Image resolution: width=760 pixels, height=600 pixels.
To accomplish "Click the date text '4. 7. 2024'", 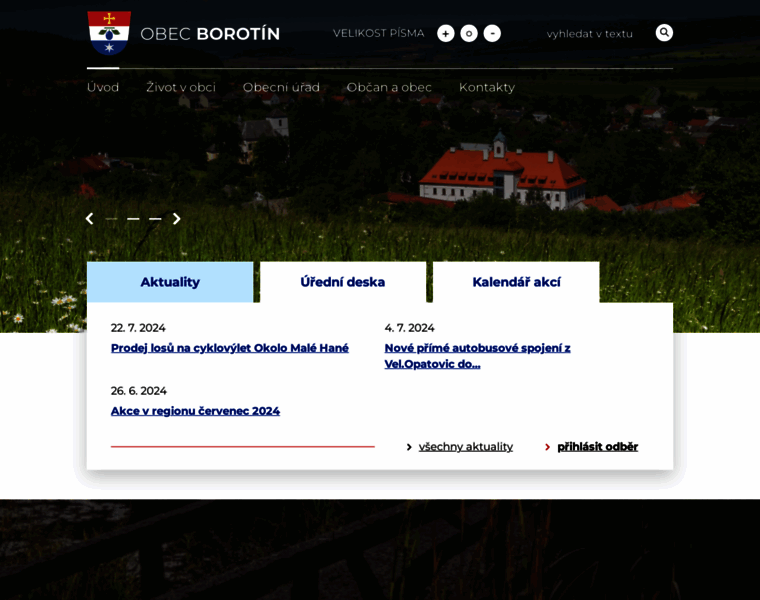I will (410, 328).
